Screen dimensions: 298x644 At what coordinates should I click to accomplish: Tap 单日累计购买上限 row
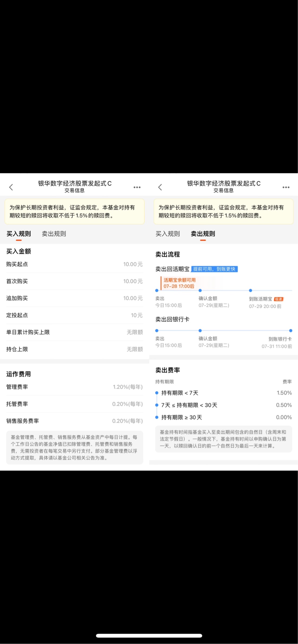[x=75, y=332]
